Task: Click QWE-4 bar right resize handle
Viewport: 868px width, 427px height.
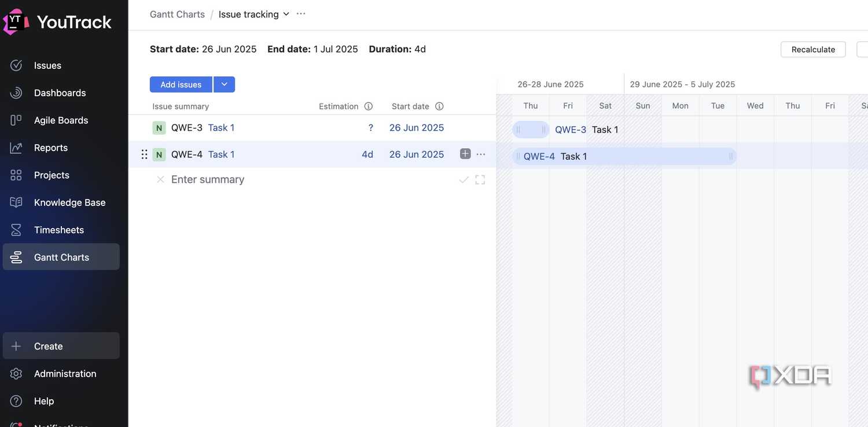Action: click(x=731, y=156)
